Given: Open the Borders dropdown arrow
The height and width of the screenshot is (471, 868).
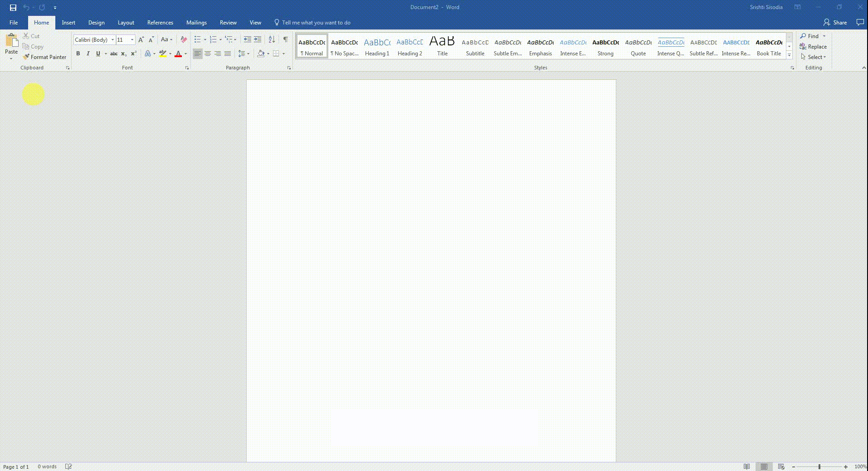Looking at the screenshot, I should 283,54.
